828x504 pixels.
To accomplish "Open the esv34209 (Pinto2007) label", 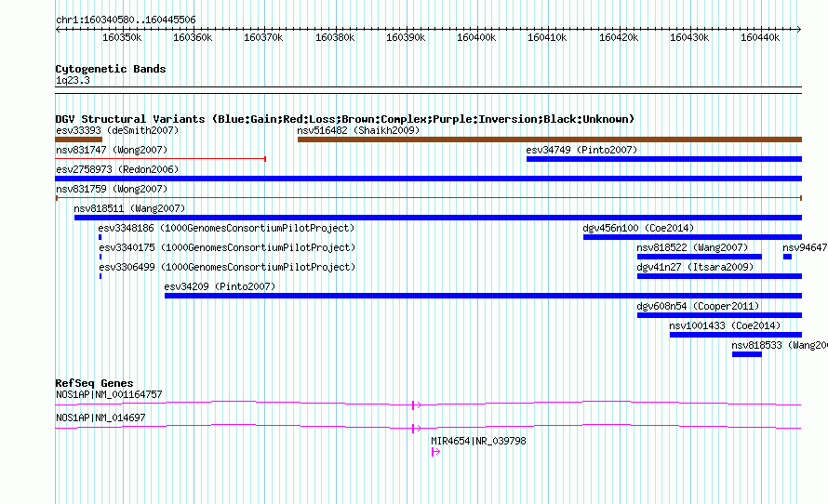I will click(220, 286).
